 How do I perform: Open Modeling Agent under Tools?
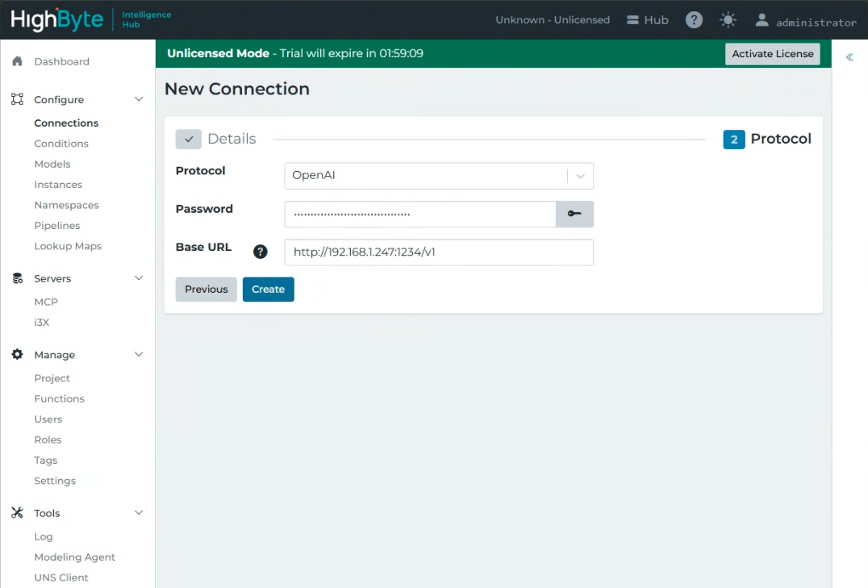pyautogui.click(x=75, y=557)
